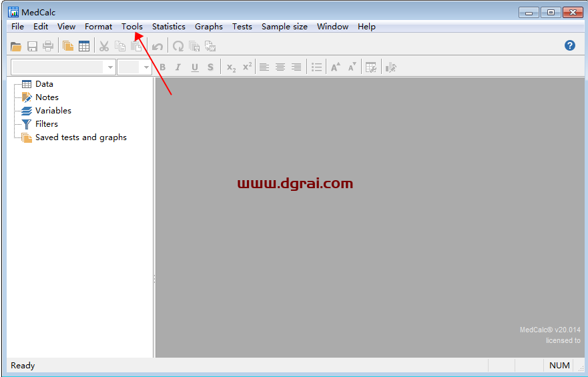This screenshot has width=588, height=377.
Task: Click the circular recall dialog arrow icon
Action: click(x=178, y=46)
